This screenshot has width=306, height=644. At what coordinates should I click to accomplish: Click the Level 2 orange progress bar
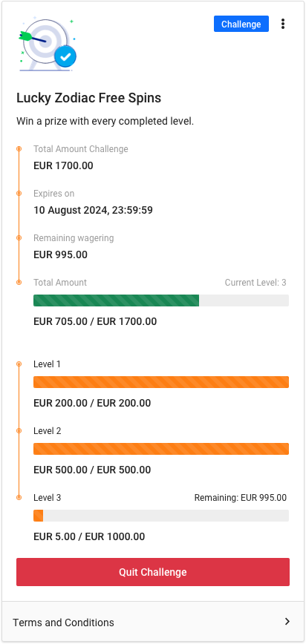tap(161, 448)
